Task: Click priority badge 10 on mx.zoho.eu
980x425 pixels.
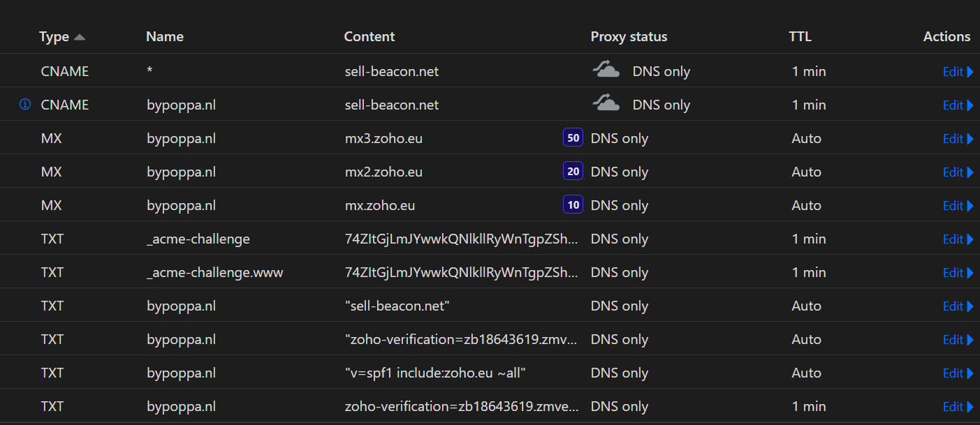Action: 573,205
